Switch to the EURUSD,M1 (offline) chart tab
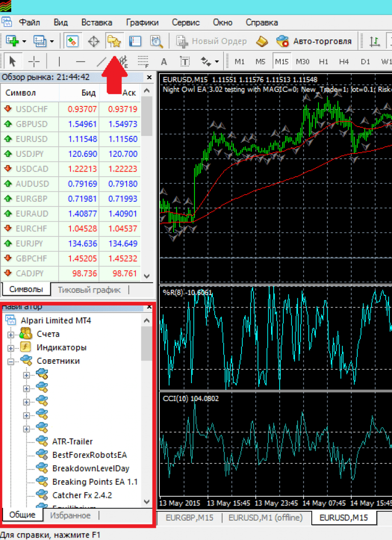 pos(265,518)
